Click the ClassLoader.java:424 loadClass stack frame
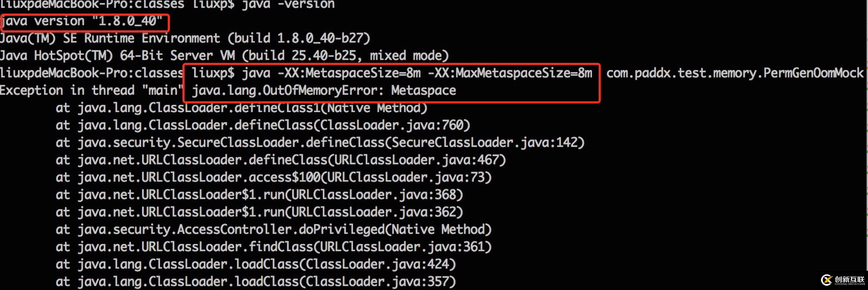Screen dimensions: 868x290 point(380,264)
